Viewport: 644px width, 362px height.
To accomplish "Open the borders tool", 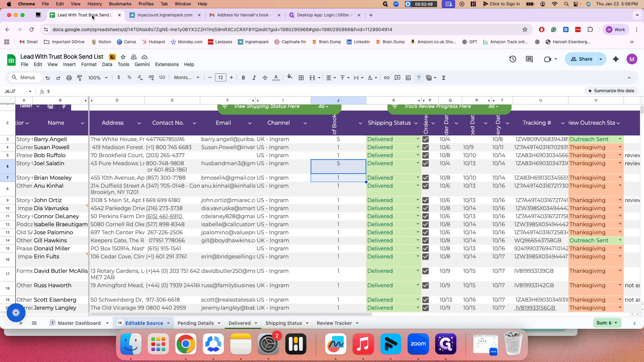I will [x=301, y=78].
